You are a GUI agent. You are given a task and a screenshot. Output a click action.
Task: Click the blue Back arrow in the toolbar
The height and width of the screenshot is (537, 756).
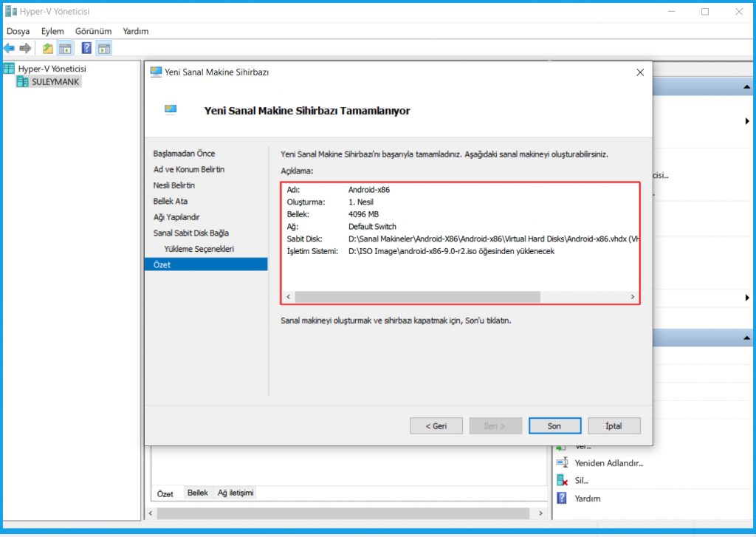(9, 48)
